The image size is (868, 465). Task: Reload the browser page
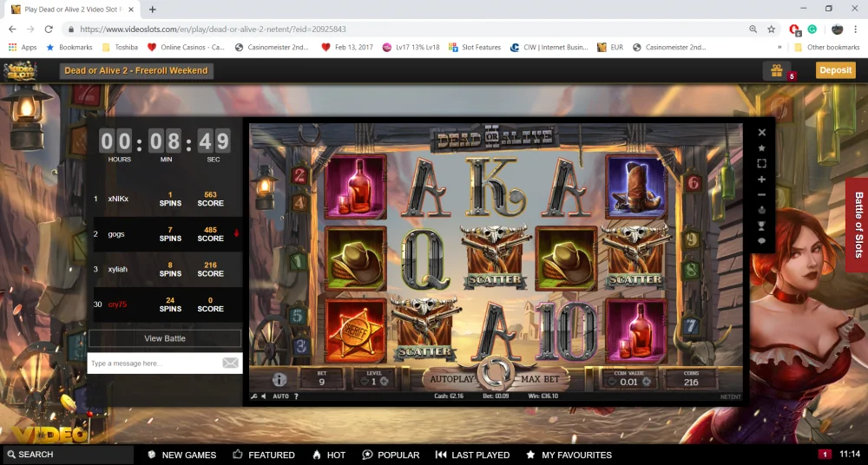49,29
